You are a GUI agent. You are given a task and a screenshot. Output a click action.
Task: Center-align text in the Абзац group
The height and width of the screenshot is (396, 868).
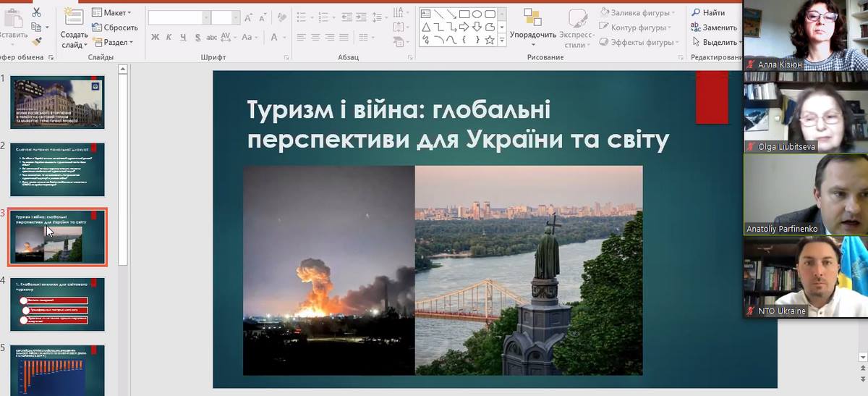pos(316,38)
